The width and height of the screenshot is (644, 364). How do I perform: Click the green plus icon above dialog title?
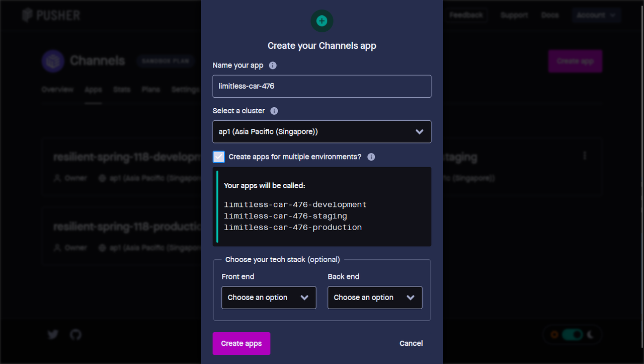pyautogui.click(x=322, y=21)
